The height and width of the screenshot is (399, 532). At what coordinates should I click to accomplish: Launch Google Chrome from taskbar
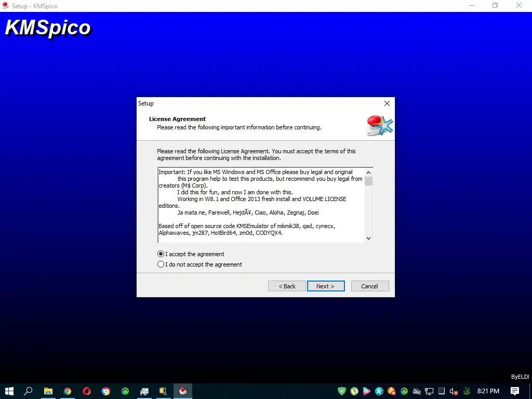[x=68, y=391]
